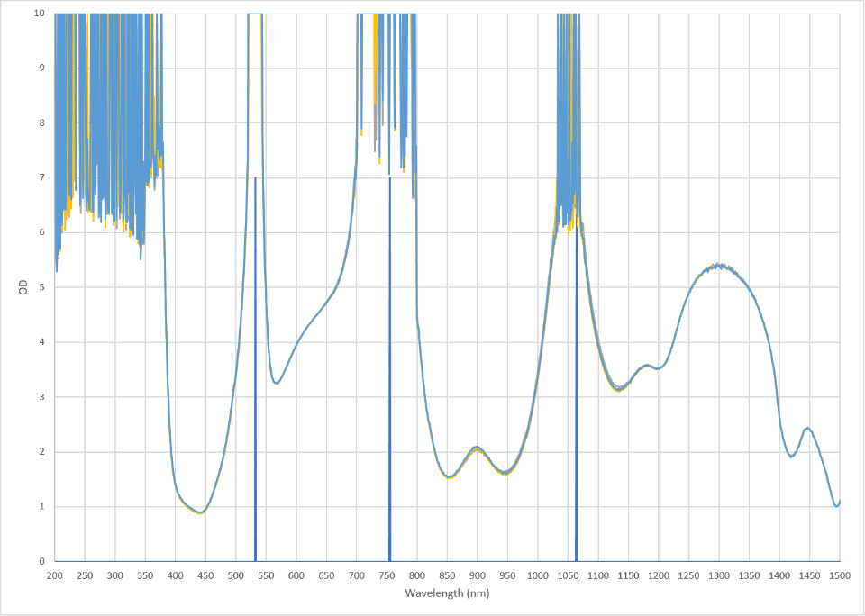The height and width of the screenshot is (616, 865).
Task: Select the curve minimum near 445 nm
Action: (x=202, y=512)
